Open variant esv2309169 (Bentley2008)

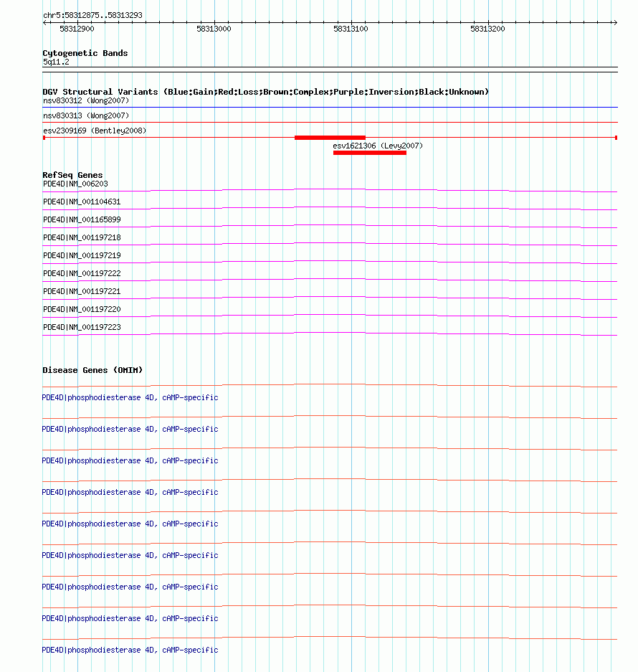coord(94,131)
